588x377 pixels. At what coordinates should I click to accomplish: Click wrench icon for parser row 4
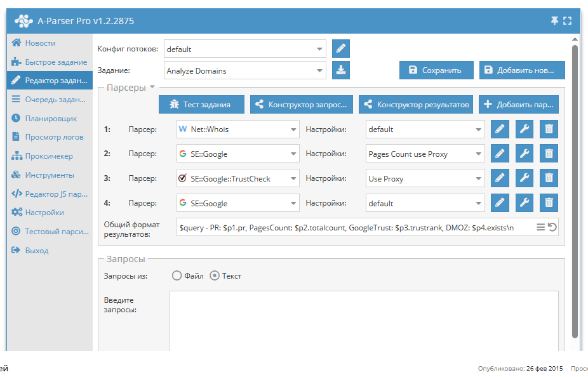[525, 202]
